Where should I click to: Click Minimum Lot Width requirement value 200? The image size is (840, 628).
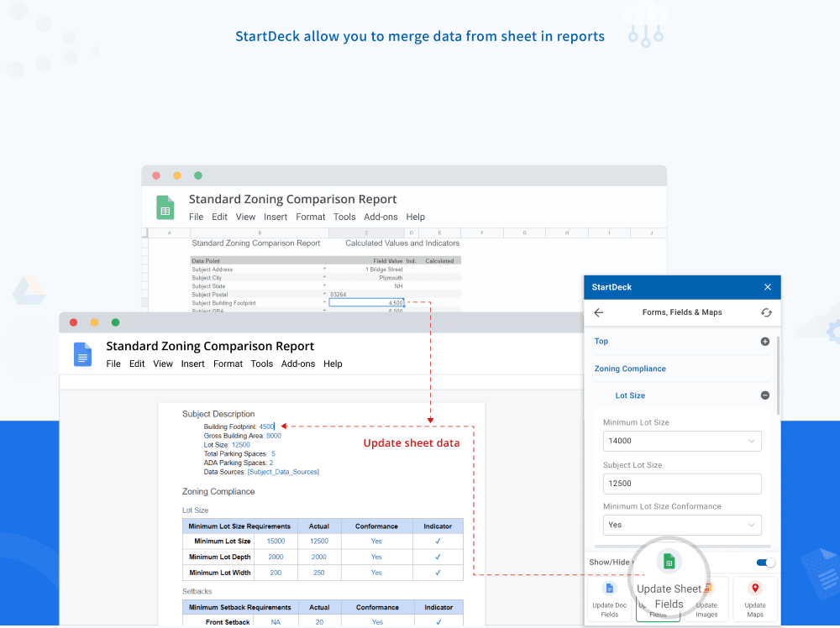pos(276,573)
